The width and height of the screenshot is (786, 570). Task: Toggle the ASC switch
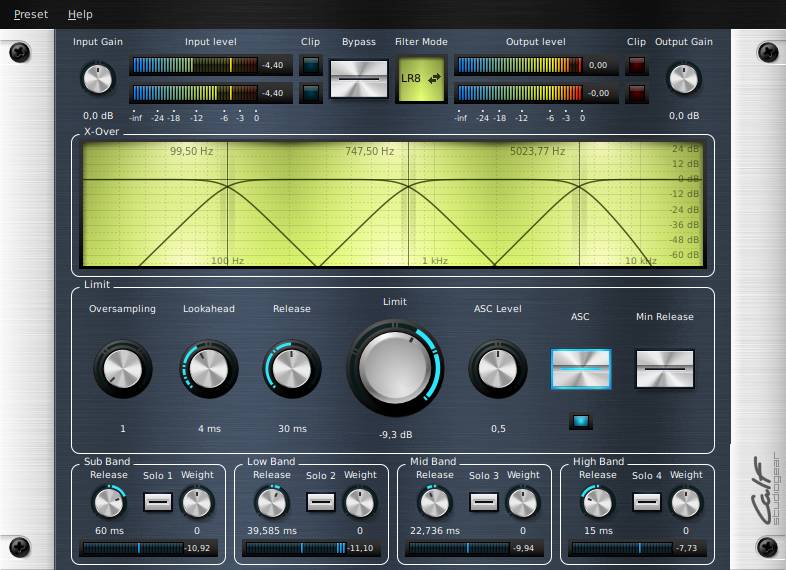581,369
